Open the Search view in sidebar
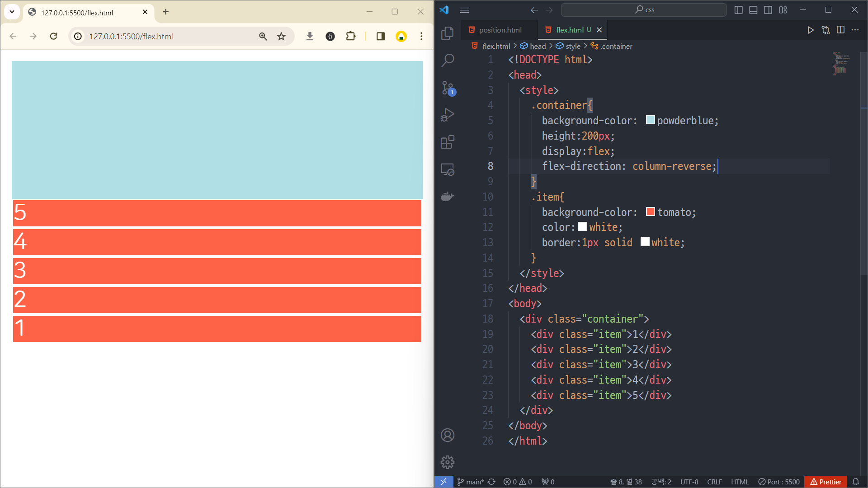 447,61
